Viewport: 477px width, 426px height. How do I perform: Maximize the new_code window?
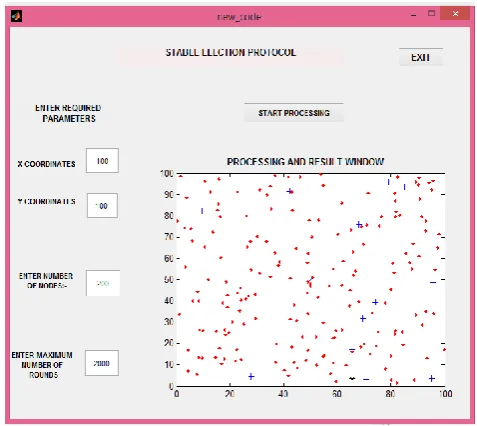[x=432, y=14]
